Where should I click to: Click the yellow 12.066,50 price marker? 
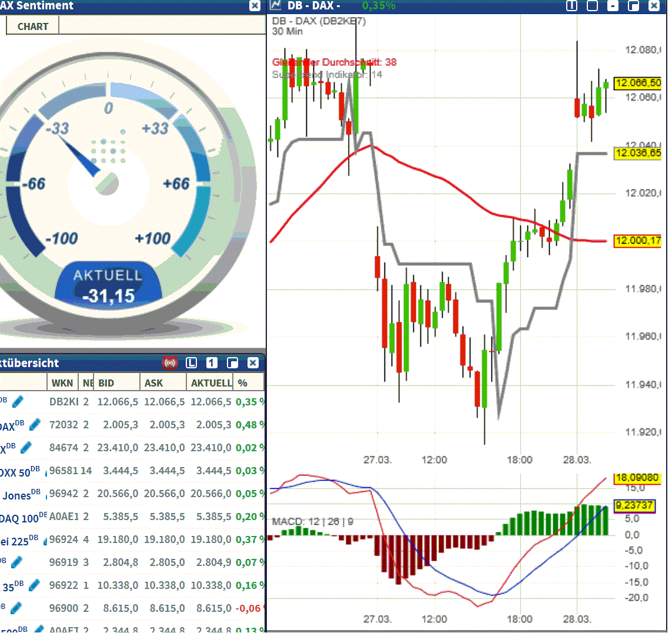(x=638, y=84)
